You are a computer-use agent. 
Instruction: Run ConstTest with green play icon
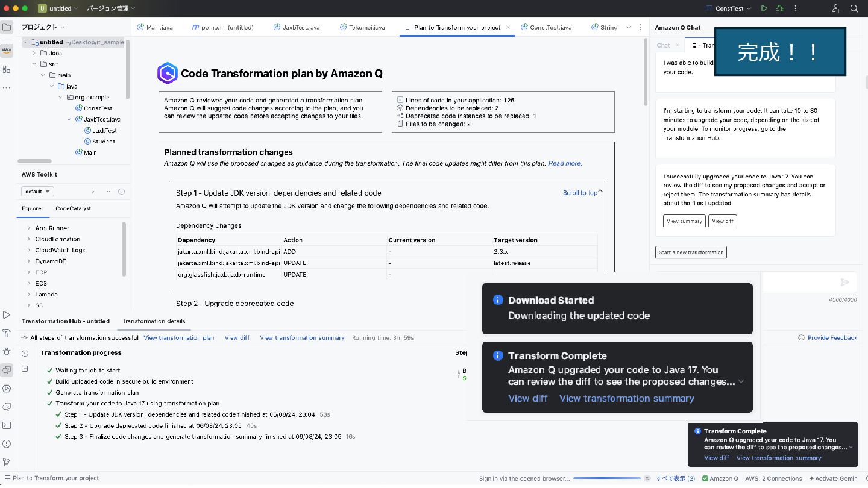[764, 8]
